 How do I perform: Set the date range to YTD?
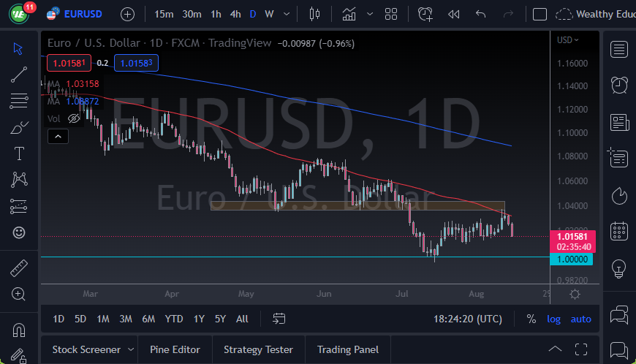pyautogui.click(x=174, y=319)
